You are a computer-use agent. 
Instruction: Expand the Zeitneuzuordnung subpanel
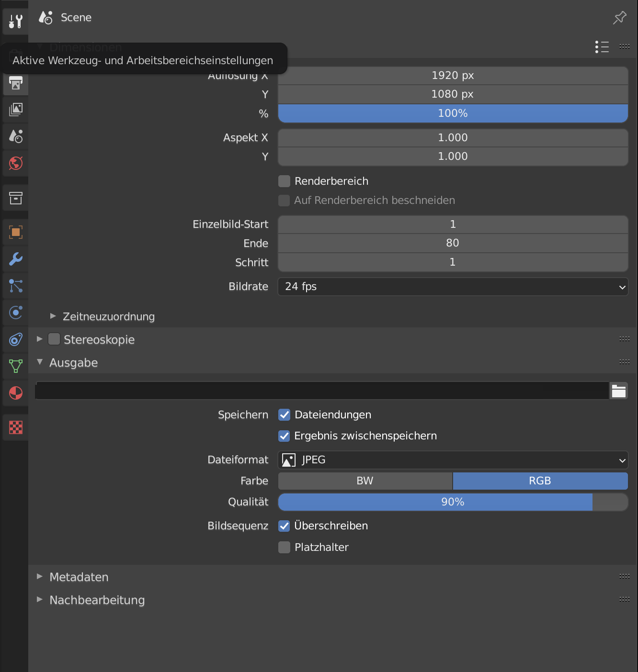(x=108, y=316)
